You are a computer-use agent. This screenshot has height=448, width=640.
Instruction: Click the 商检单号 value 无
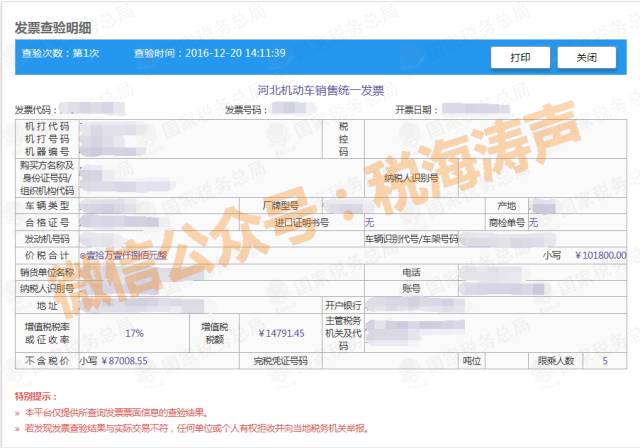533,222
